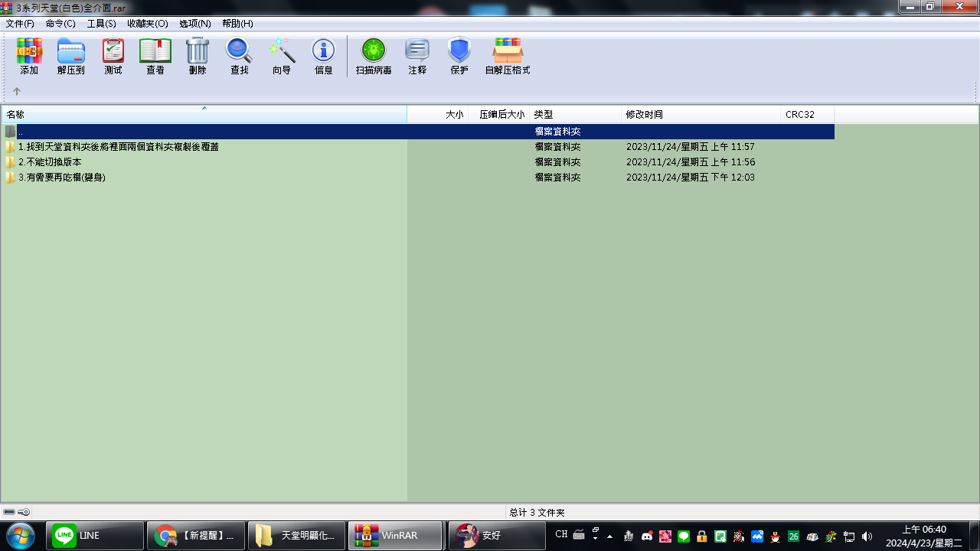Screen dimensions: 980x551
Task: Click the volume speaker tray icon
Action: point(867,536)
